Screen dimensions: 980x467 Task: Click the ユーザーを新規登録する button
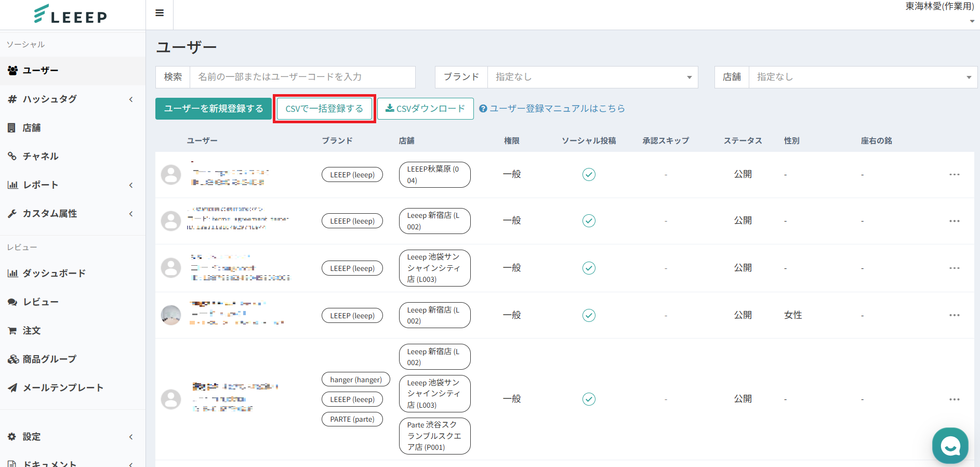214,109
